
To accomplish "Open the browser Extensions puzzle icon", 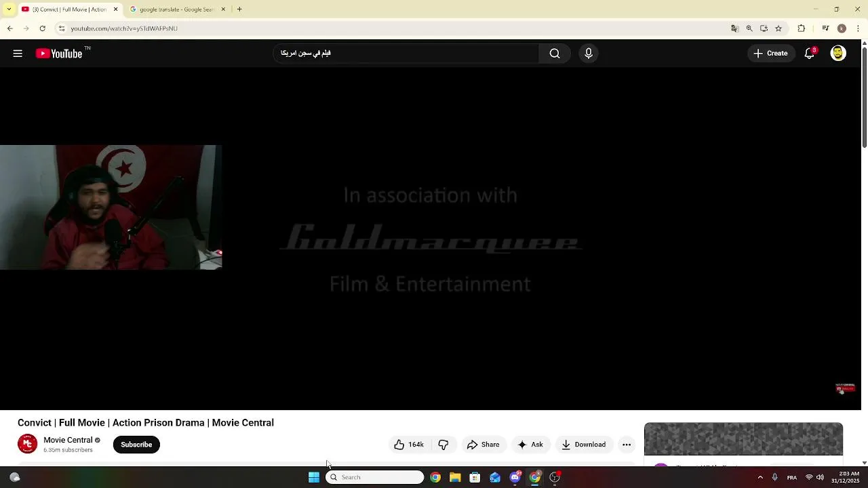I will coord(802,28).
